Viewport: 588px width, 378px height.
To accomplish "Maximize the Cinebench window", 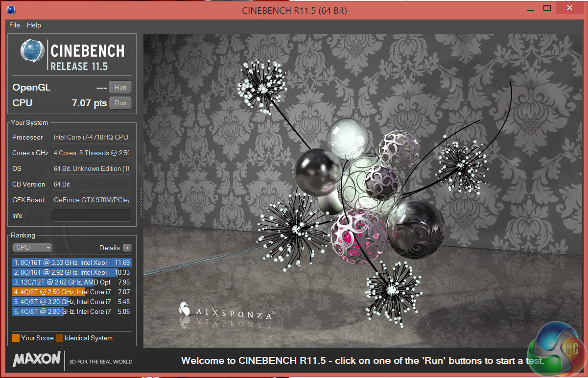I will click(x=547, y=8).
